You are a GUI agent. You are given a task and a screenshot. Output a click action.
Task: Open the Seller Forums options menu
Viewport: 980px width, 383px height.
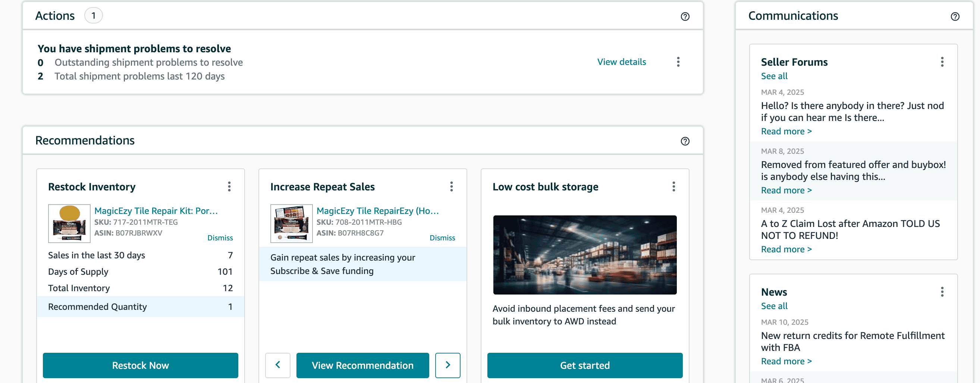[942, 62]
